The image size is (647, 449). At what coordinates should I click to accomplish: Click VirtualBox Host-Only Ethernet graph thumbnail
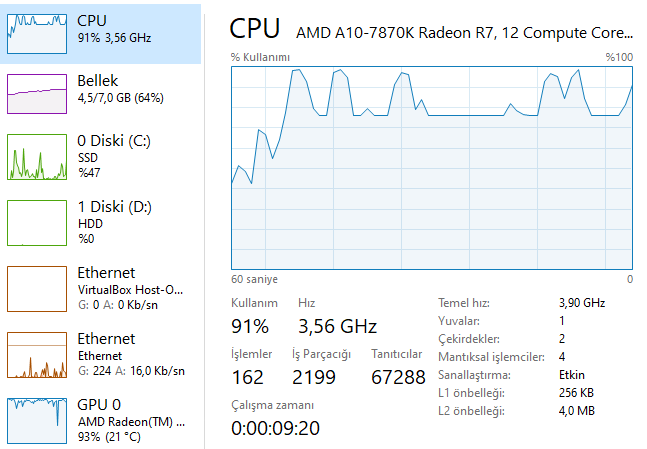coord(37,288)
